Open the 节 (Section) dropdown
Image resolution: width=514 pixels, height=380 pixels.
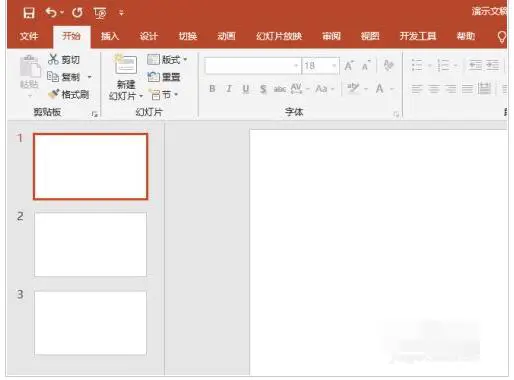tap(164, 95)
